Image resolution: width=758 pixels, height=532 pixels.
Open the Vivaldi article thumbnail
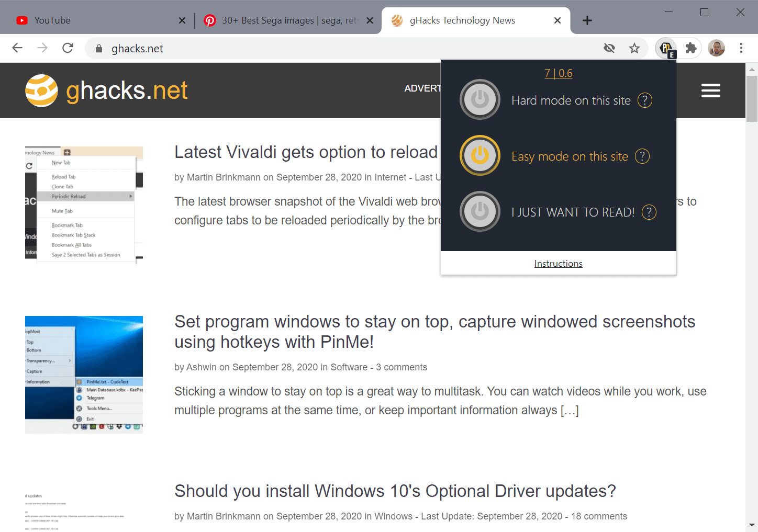[x=84, y=205]
